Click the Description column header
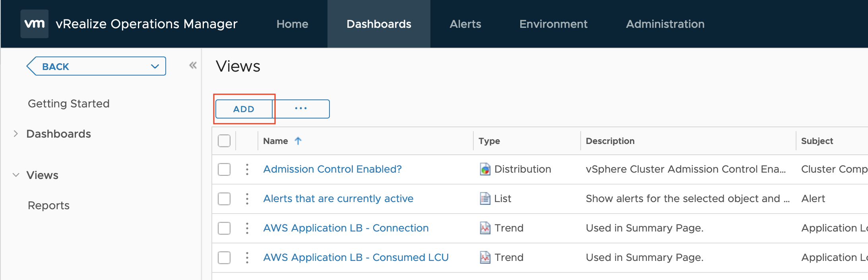The width and height of the screenshot is (868, 280). 610,141
